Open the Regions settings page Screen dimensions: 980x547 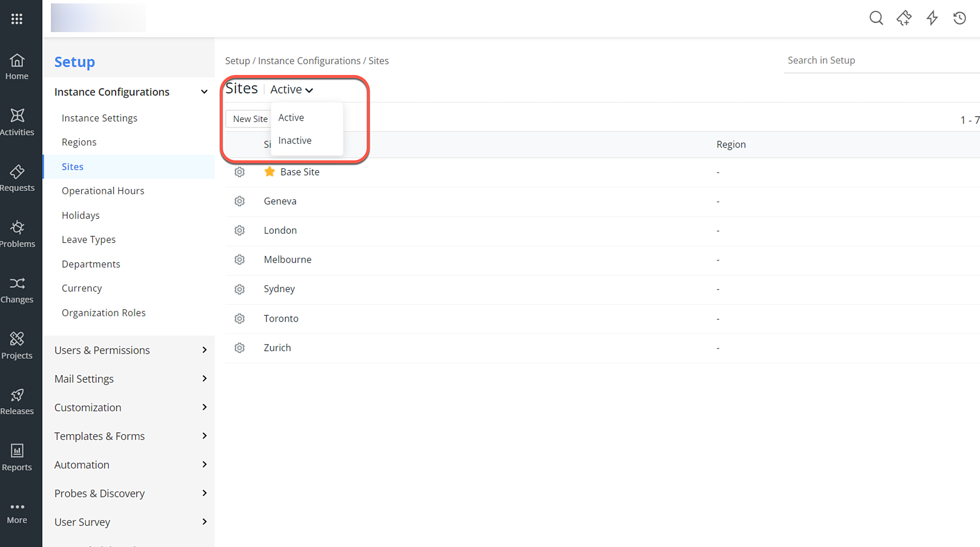(x=79, y=142)
